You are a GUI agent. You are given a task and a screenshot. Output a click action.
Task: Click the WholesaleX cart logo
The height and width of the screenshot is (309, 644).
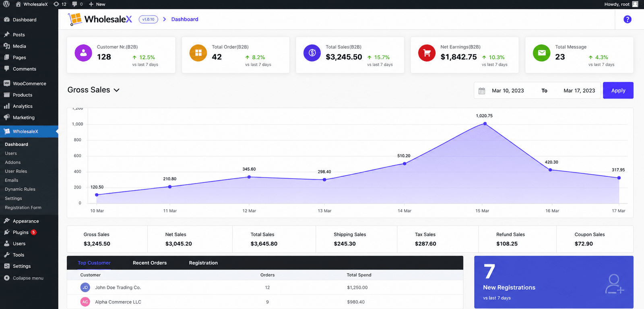[75, 19]
